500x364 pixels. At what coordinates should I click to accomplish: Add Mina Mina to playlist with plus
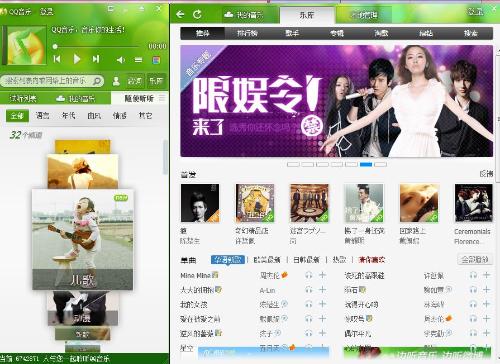(322, 275)
